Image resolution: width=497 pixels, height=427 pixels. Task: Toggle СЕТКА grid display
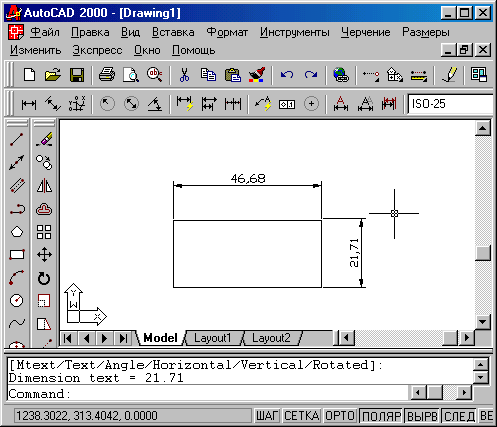pos(301,416)
